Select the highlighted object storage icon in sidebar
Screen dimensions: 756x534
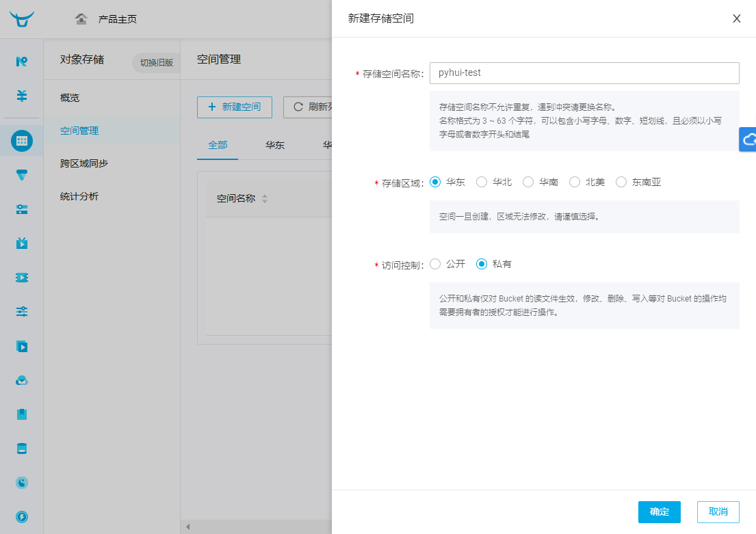21,141
